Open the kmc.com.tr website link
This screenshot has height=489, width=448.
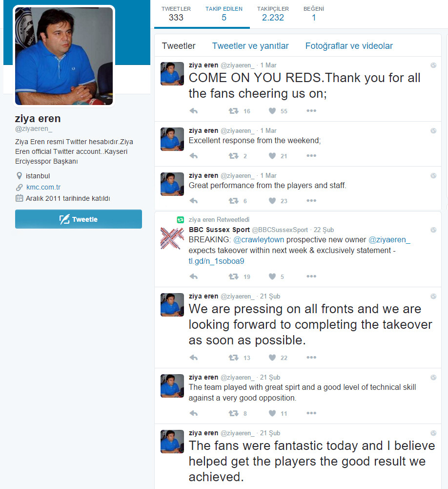coord(43,187)
